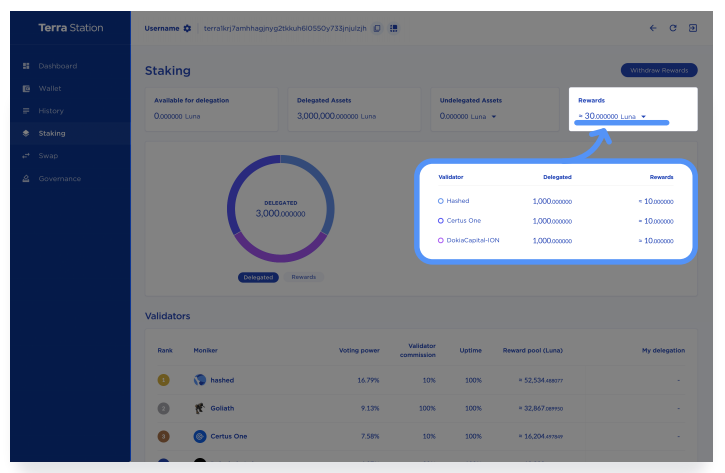The width and height of the screenshot is (725, 473).
Task: Click the 3,000,000.000000 Luna delegated value
Action: point(336,116)
